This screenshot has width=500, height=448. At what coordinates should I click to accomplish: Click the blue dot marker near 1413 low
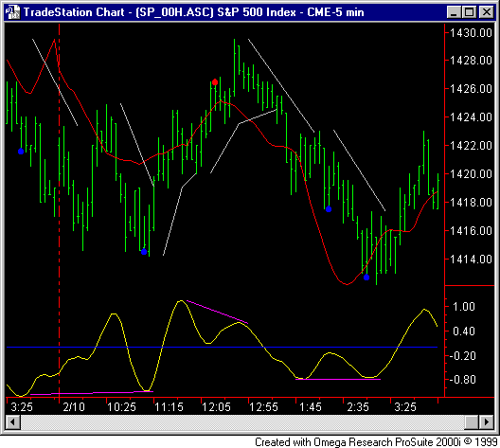(366, 278)
